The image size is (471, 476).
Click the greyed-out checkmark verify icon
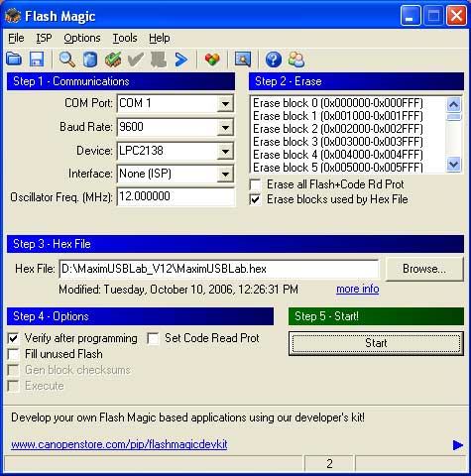tap(136, 59)
